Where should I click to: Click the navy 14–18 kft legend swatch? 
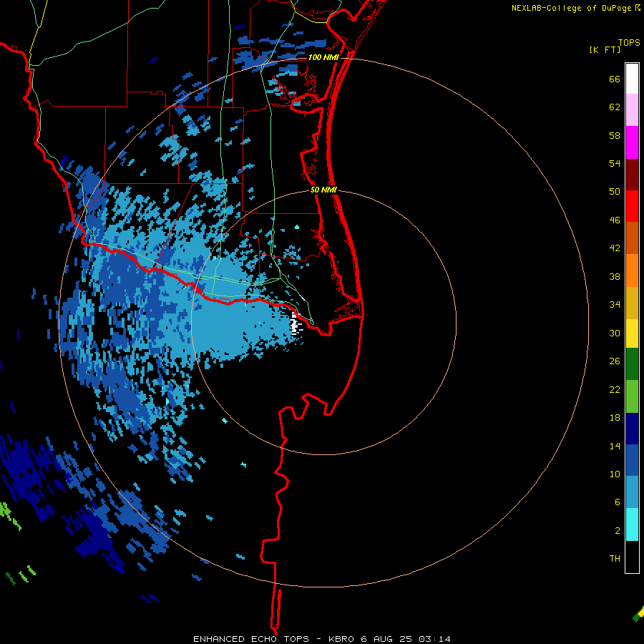[x=632, y=429]
